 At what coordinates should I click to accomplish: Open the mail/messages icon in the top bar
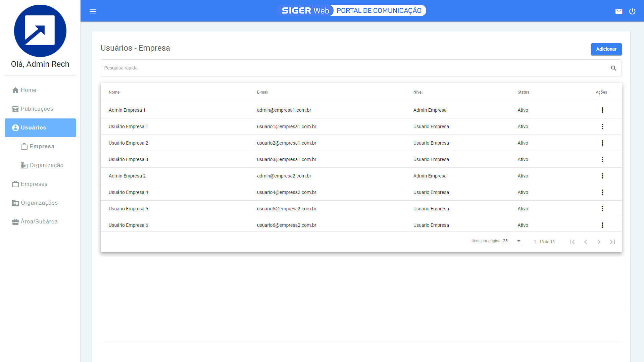(619, 11)
